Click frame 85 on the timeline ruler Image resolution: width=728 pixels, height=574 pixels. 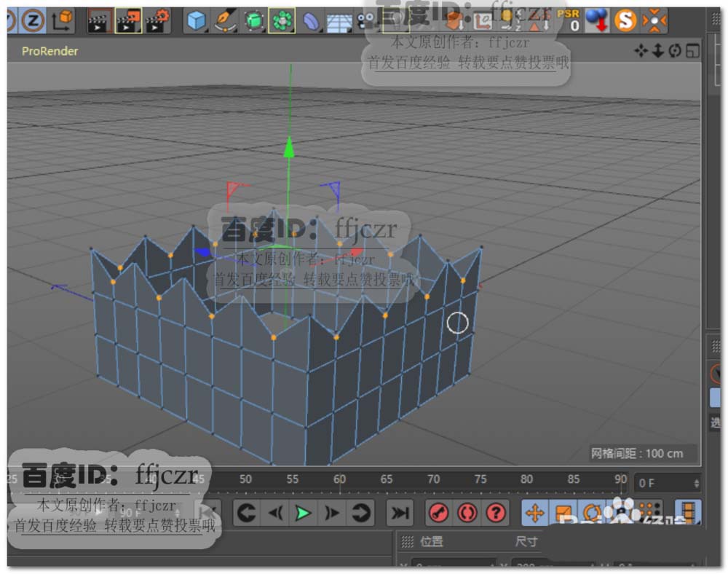[574, 479]
